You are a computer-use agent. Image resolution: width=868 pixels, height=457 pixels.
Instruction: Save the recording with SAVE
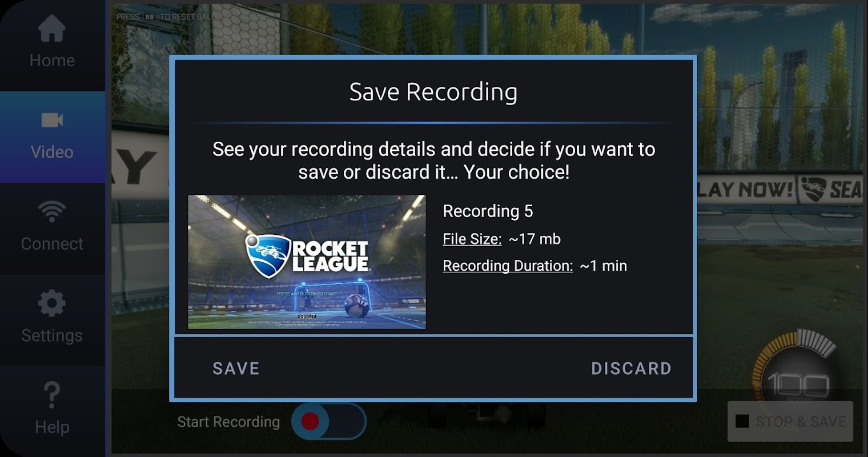(236, 368)
